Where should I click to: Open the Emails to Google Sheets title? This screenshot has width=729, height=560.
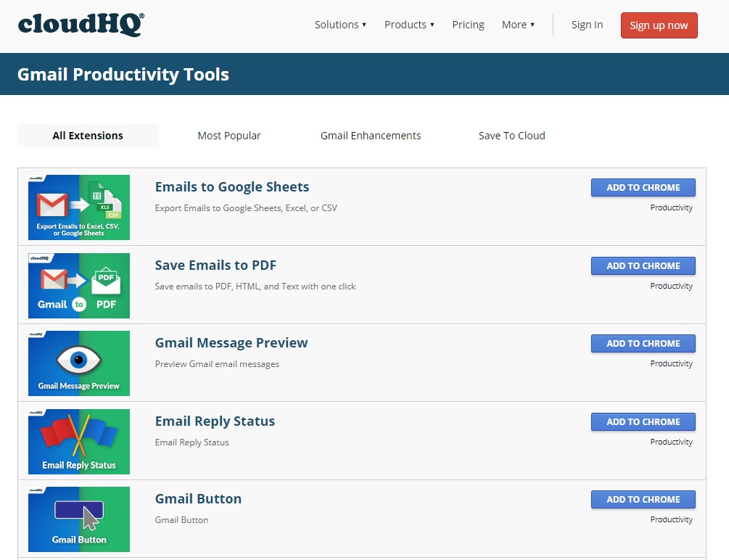point(232,186)
